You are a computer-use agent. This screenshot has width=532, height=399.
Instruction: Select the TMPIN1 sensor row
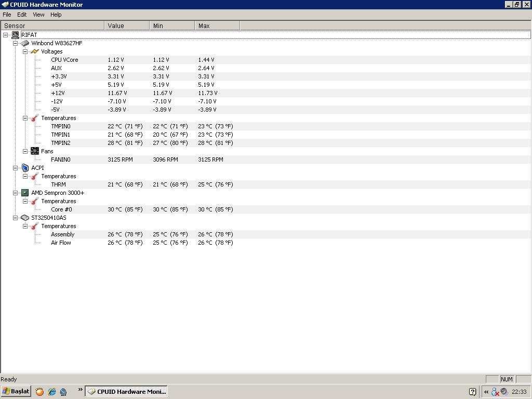(x=291, y=135)
